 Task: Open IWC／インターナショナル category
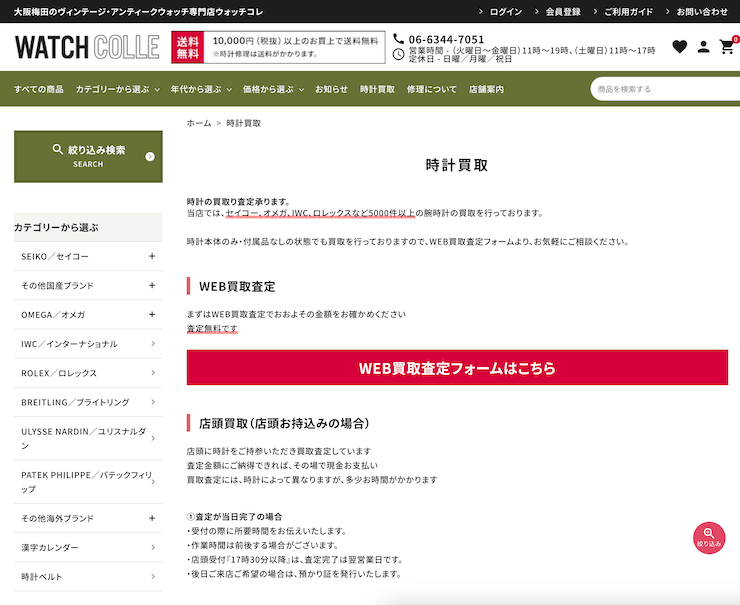click(88, 344)
